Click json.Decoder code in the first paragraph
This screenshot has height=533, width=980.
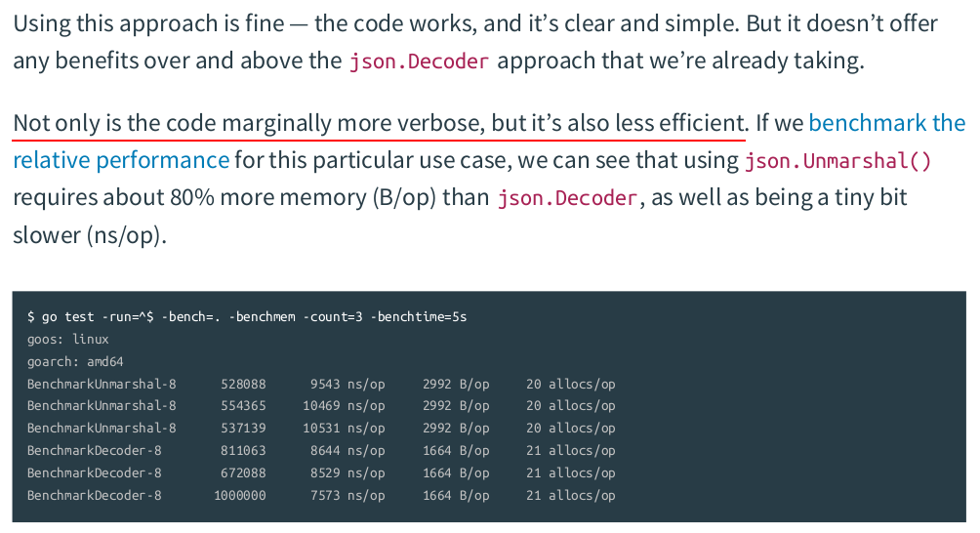pyautogui.click(x=419, y=61)
